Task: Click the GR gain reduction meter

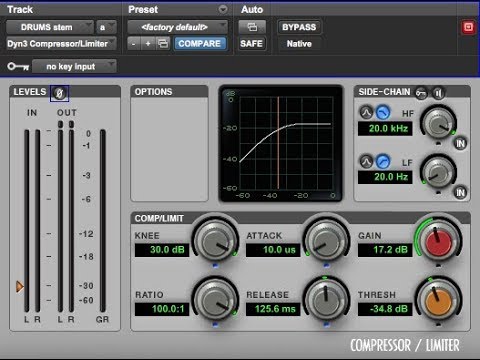Action: point(103,221)
